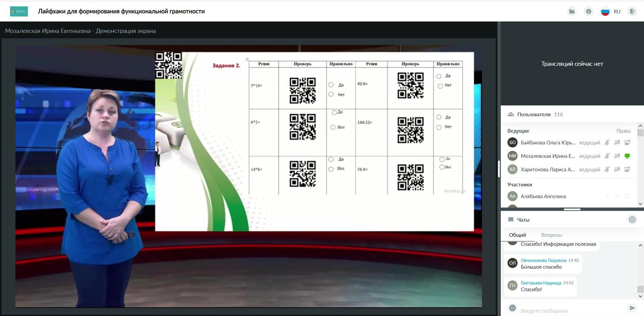Click sender name Григорьева Надежда
The image size is (644, 316).
point(541,283)
